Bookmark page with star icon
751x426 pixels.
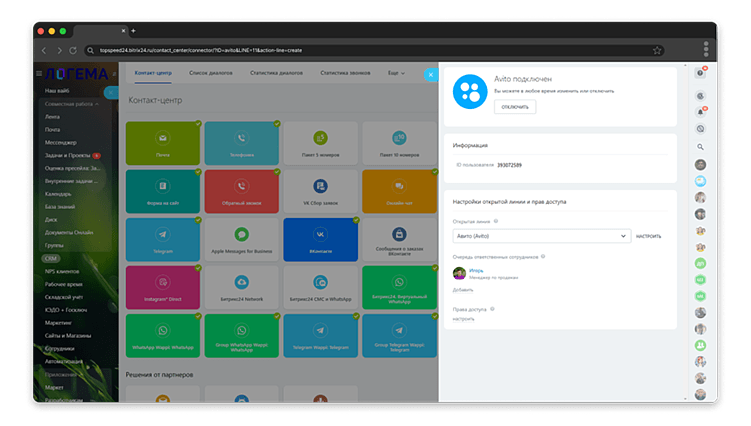tap(657, 50)
